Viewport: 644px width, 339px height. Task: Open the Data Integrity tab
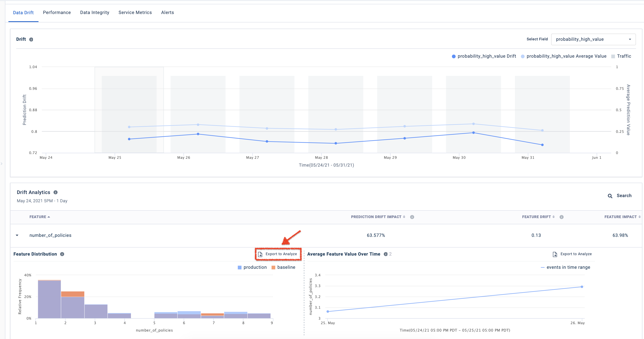94,13
